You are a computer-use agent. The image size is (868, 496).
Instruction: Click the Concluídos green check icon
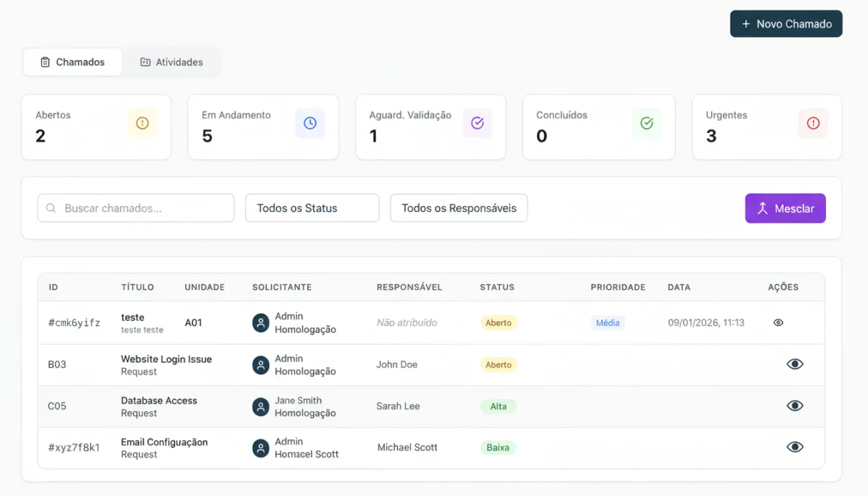pyautogui.click(x=647, y=124)
